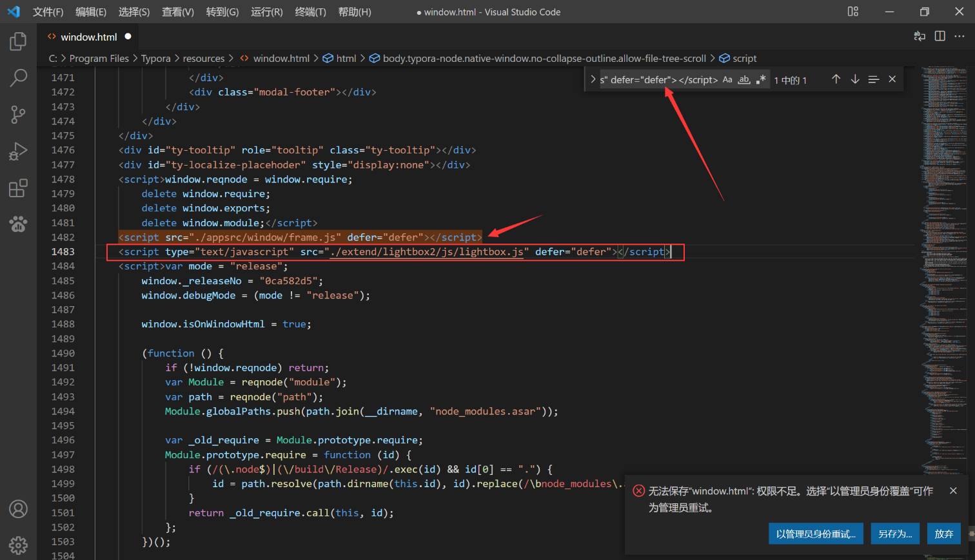Toggle Use Regular Expression in find widget
Viewport: 975px width, 560px height.
761,80
